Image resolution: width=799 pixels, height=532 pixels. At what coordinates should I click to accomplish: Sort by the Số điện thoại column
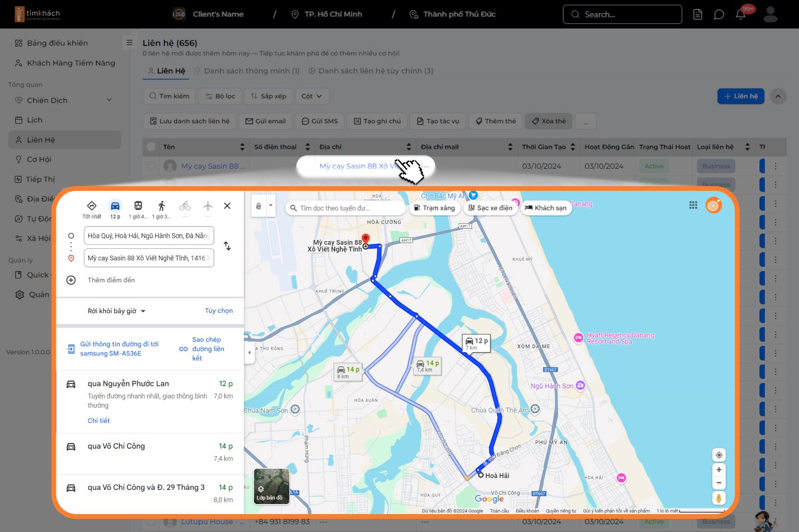pos(308,147)
